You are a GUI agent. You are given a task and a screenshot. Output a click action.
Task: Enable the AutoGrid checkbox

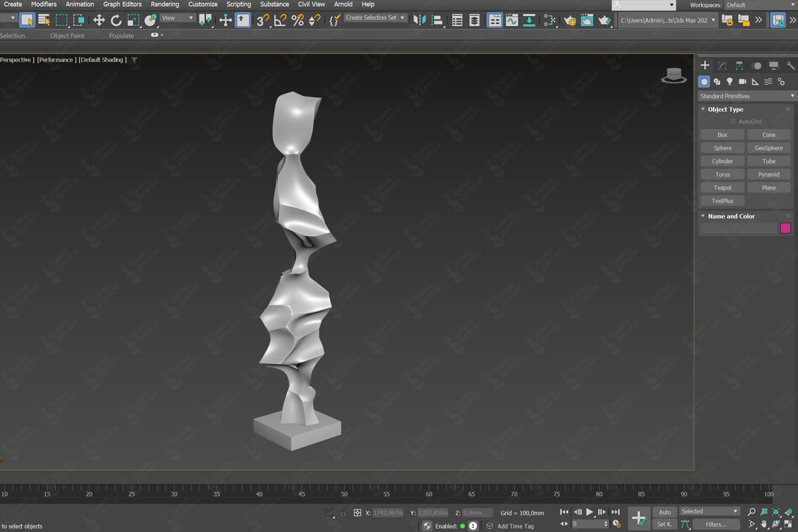tap(733, 122)
